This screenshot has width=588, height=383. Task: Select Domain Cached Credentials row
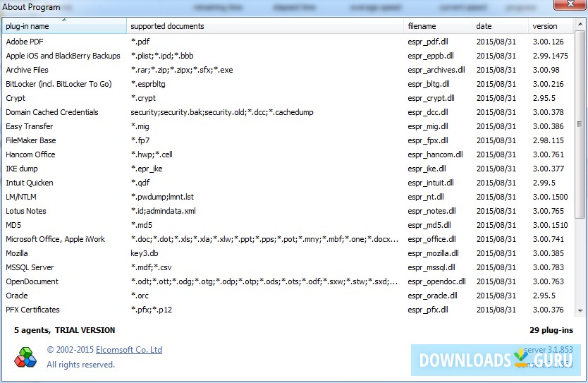pos(288,112)
